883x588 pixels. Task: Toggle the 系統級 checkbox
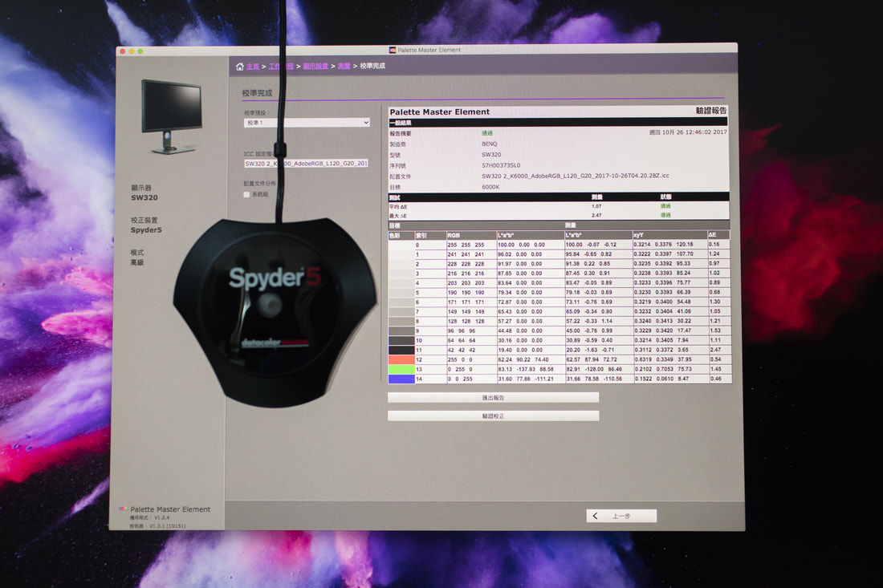pyautogui.click(x=246, y=195)
